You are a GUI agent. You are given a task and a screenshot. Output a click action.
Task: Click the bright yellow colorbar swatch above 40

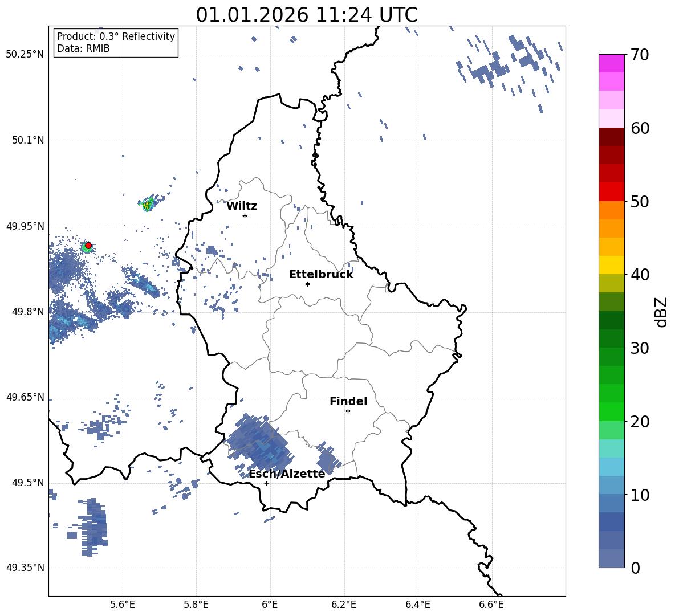[611, 265]
